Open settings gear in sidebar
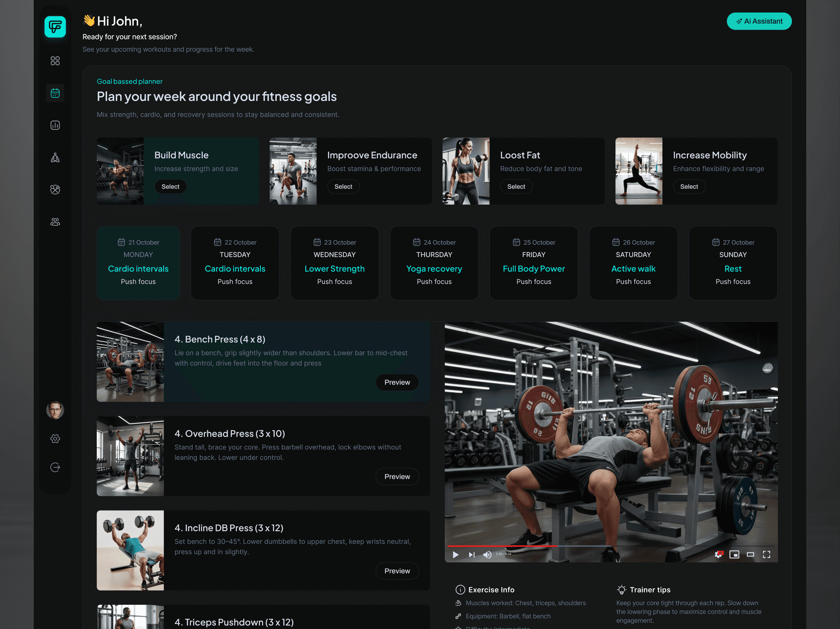Viewport: 840px width, 629px height. click(55, 439)
